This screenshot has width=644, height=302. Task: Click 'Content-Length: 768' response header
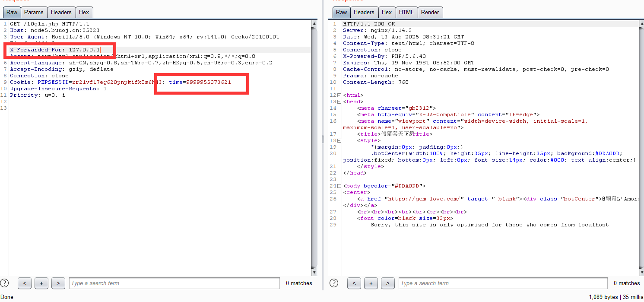[x=376, y=82]
